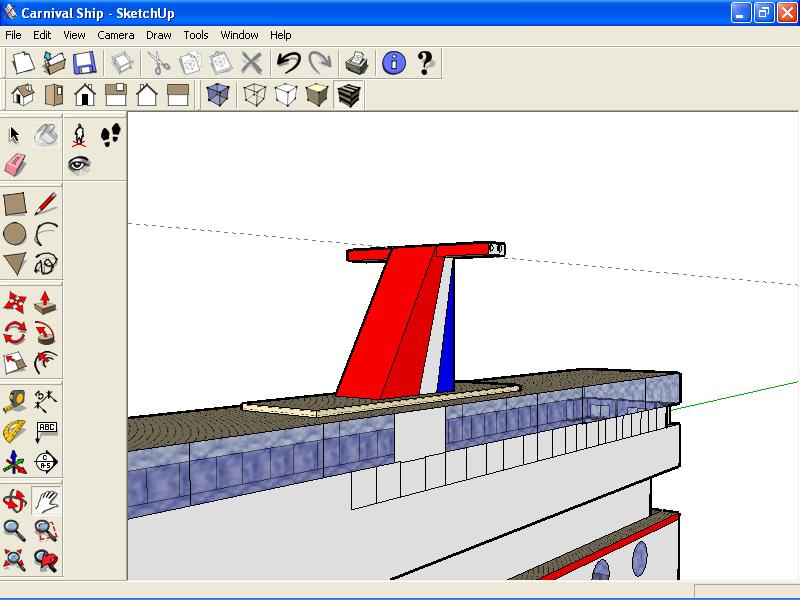The image size is (800, 600).
Task: Print the model with the printer icon
Action: click(357, 63)
